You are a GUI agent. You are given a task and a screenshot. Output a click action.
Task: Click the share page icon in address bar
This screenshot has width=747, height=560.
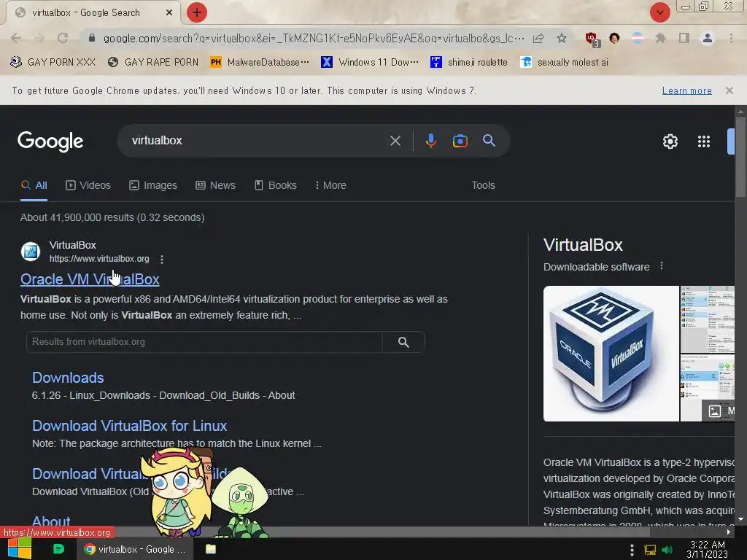[538, 38]
